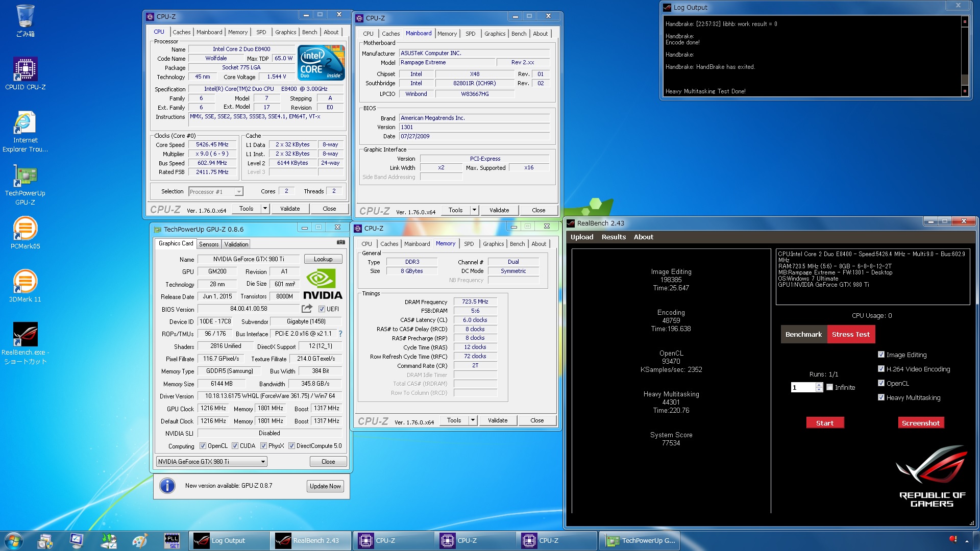This screenshot has width=980, height=551.
Task: Click the Bus Interface question mark icon
Action: 340,334
